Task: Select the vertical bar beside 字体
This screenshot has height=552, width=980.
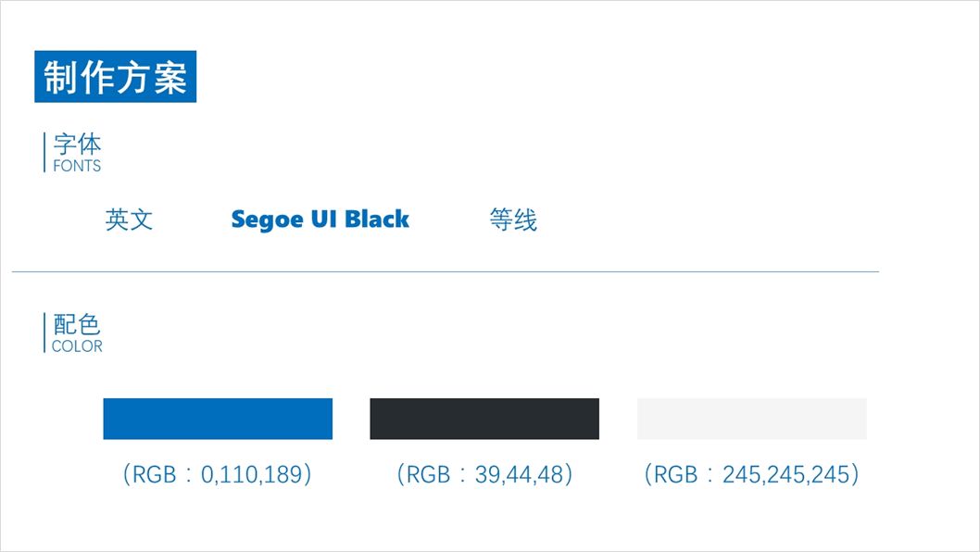Action: pos(44,152)
